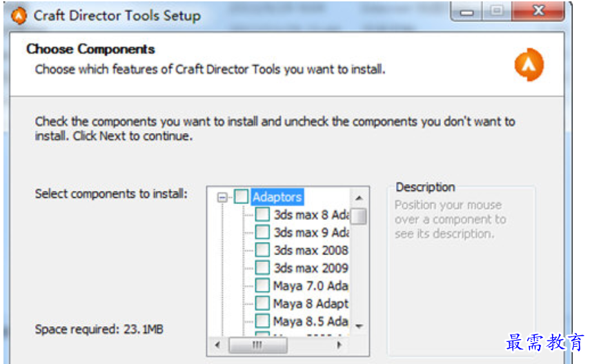The width and height of the screenshot is (590, 364).
Task: Enable the 3ds max 2008 checkbox
Action: 262,250
